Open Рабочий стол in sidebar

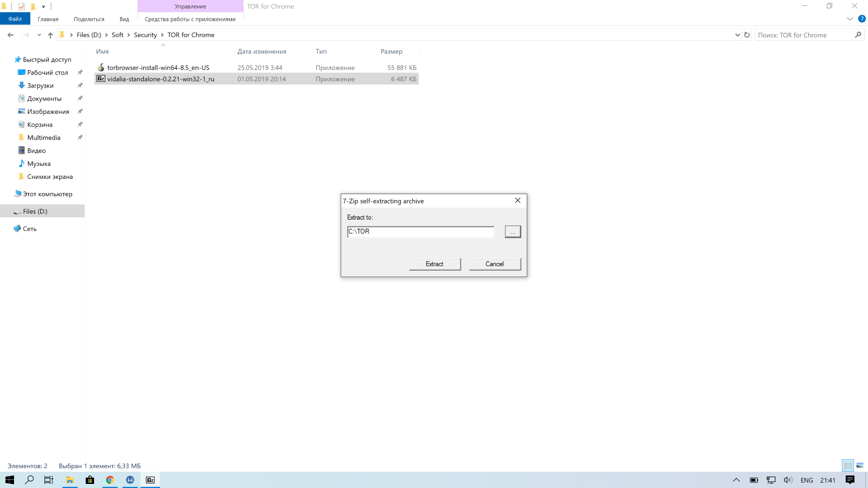[47, 72]
